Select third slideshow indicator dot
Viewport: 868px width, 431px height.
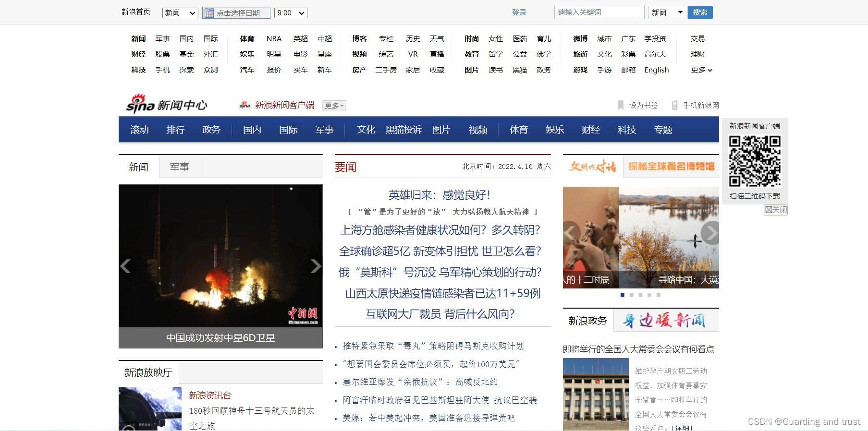point(640,295)
